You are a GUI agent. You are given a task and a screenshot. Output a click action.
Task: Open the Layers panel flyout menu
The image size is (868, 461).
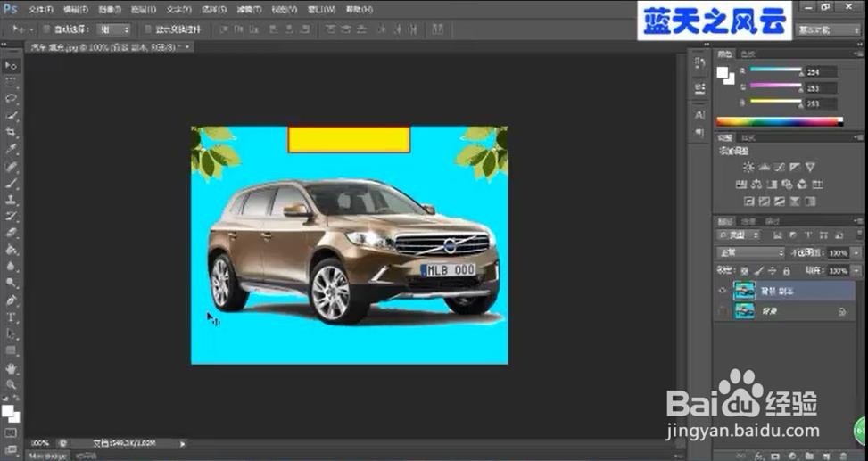coord(860,221)
